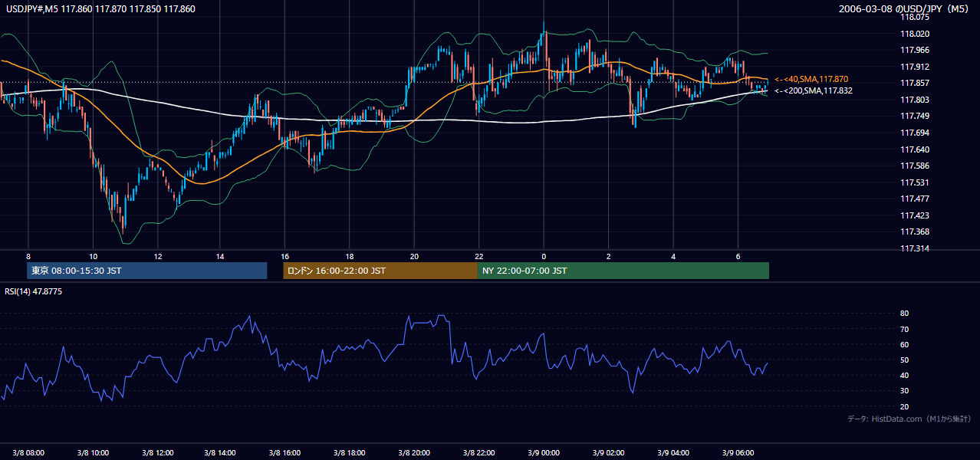980x460 pixels.
Task: Click bottom time label '3/8 20:00'
Action: coord(415,452)
